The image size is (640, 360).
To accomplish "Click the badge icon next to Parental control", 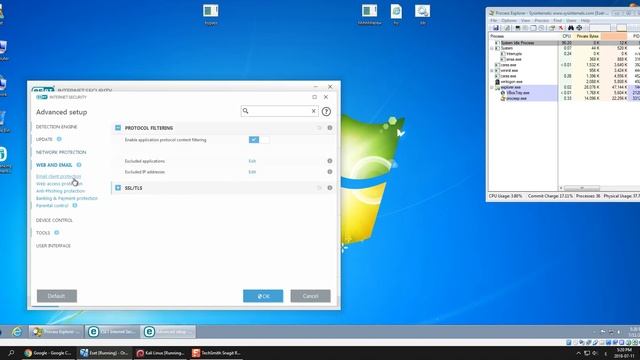I will click(x=75, y=205).
